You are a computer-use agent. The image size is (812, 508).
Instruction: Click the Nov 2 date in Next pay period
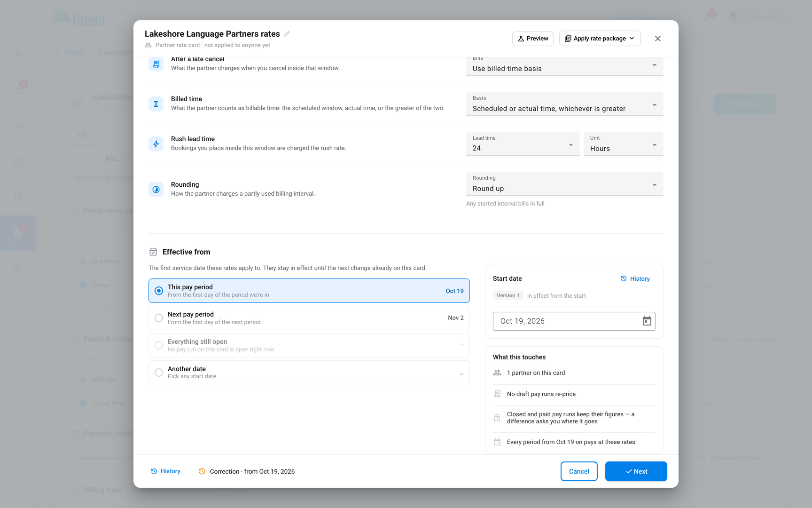[x=456, y=318]
